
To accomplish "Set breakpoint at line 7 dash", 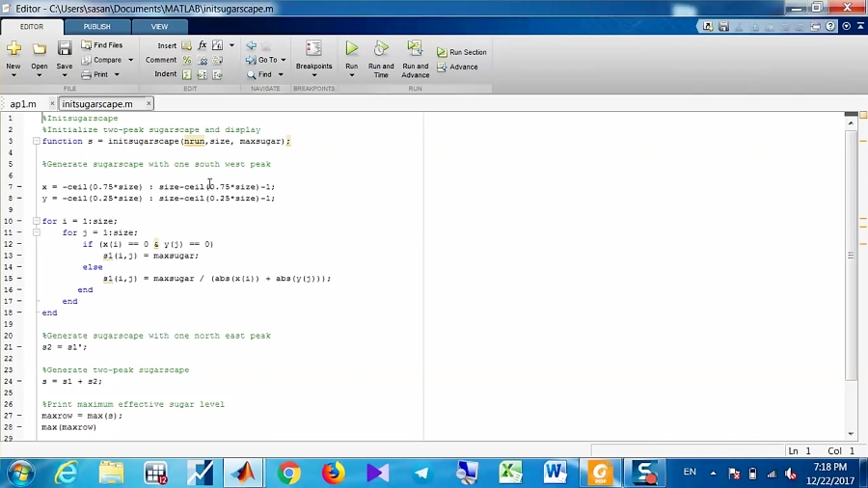I will [x=19, y=187].
